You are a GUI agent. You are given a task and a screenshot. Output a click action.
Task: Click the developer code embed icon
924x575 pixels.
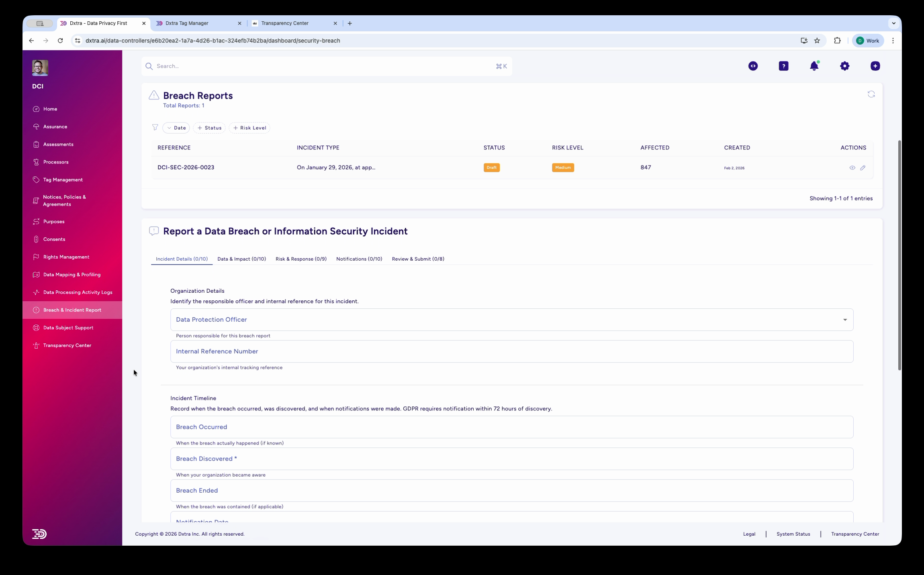(753, 66)
